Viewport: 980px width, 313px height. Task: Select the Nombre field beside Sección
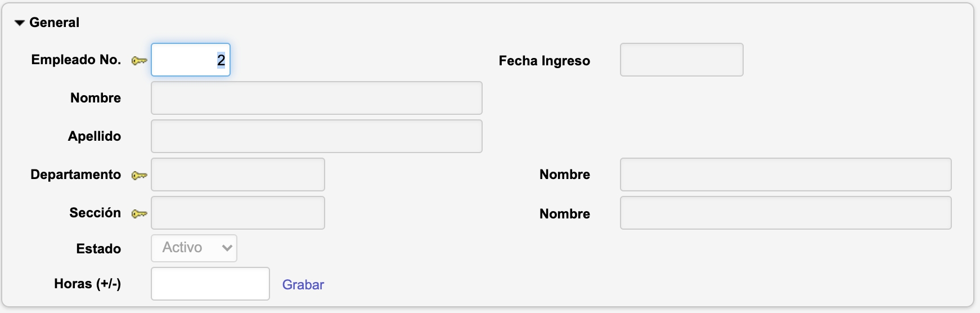pos(785,213)
